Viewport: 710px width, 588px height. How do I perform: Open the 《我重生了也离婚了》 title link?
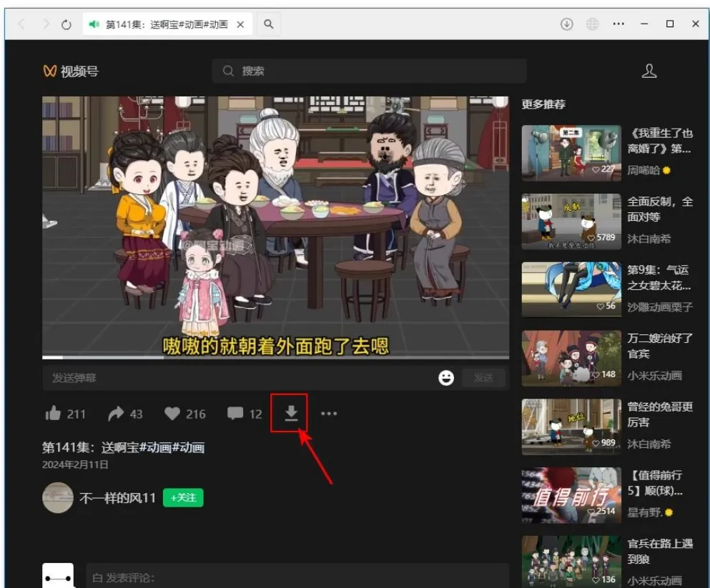[660, 141]
